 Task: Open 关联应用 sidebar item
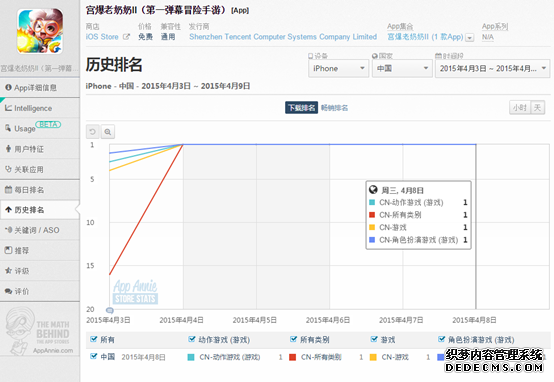40,169
